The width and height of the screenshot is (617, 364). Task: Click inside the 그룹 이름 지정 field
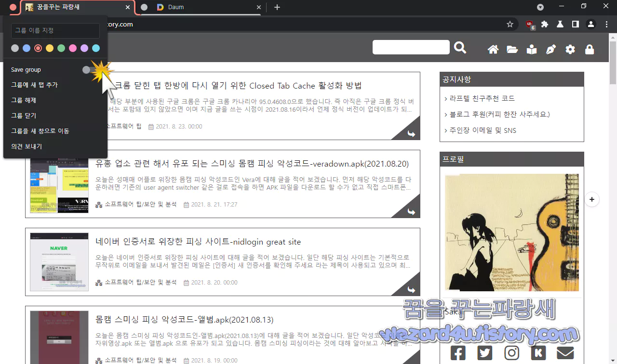pos(54,30)
